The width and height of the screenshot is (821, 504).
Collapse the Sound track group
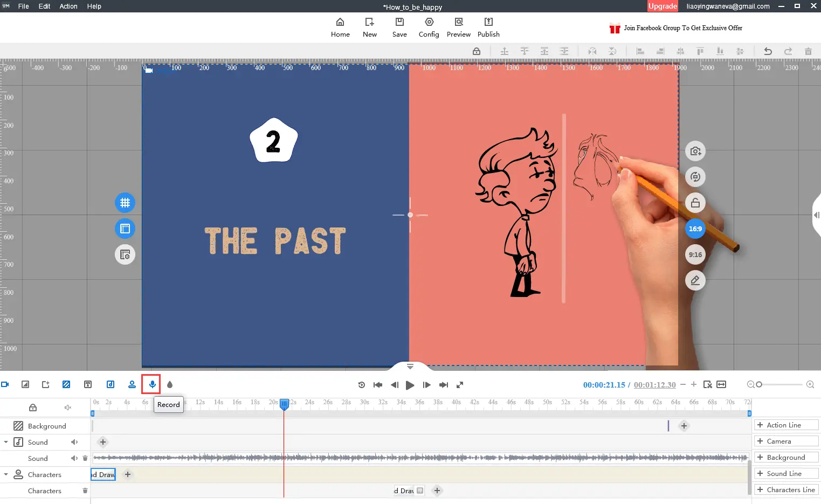tap(6, 442)
